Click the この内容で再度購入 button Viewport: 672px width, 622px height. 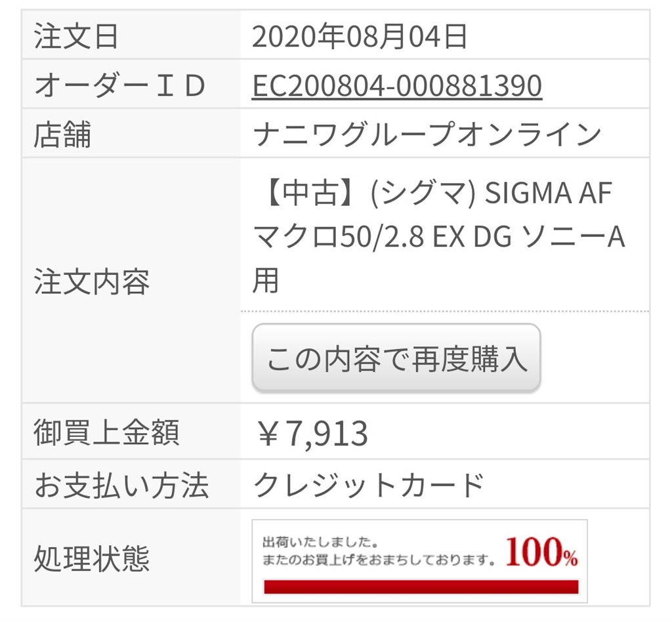coord(396,358)
